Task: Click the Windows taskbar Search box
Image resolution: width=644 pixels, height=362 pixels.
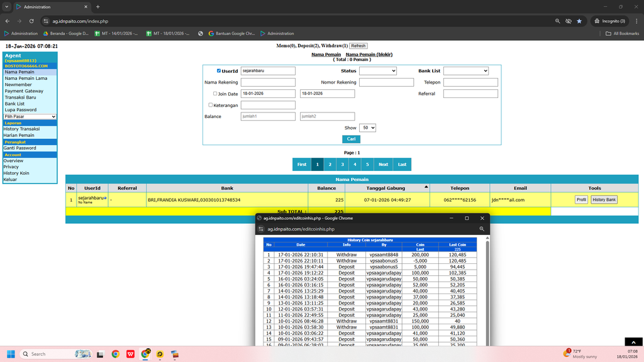Action: [55, 354]
